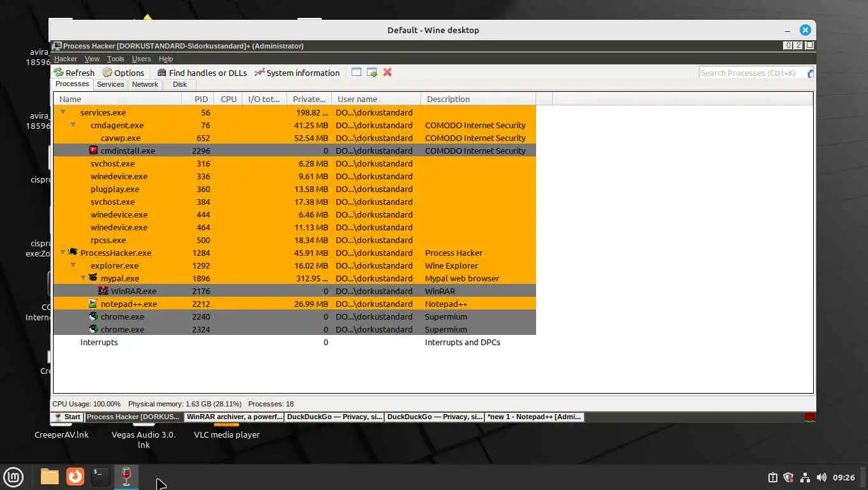This screenshot has height=490, width=868.
Task: Click the CPU Usage status text
Action: pos(86,404)
